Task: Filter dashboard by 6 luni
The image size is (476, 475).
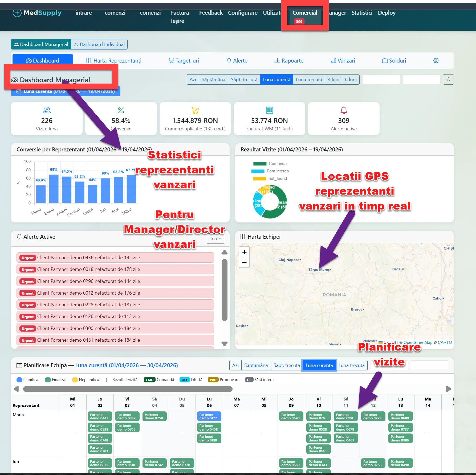Action: [x=351, y=80]
